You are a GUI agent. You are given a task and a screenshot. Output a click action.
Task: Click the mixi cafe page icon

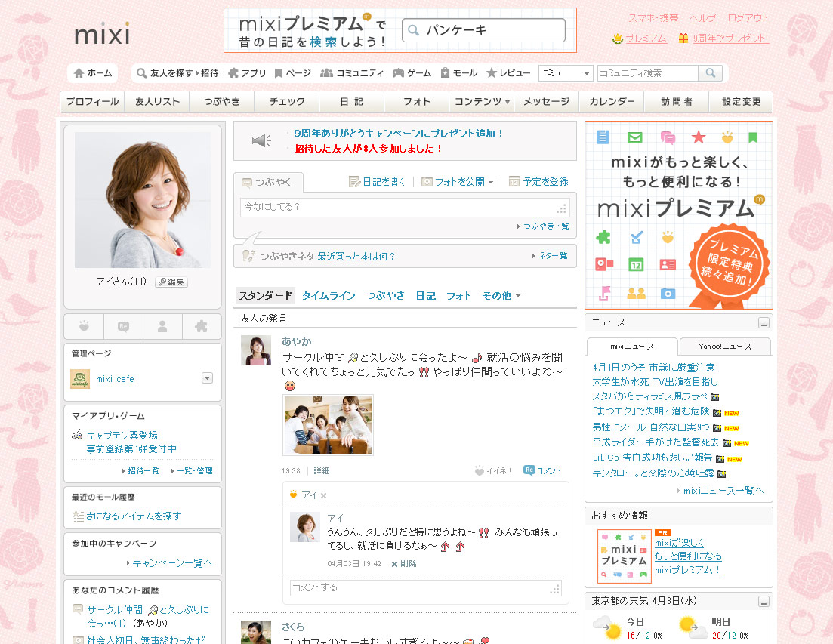[80, 379]
